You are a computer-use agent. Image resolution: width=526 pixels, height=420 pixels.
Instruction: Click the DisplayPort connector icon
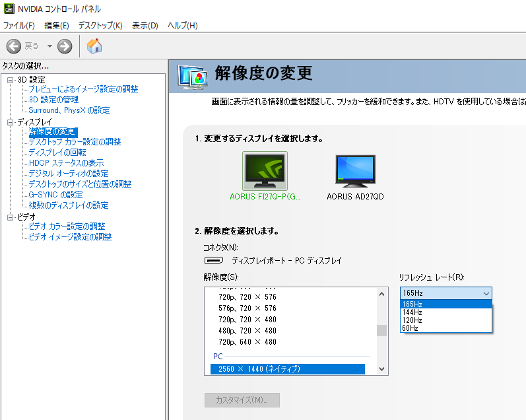[214, 261]
